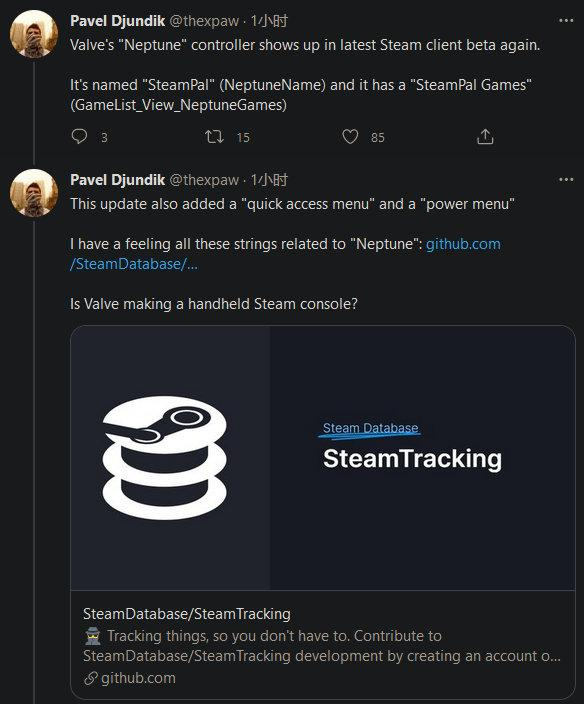584x704 pixels.
Task: Click the github.com domain in card footer
Action: [130, 678]
